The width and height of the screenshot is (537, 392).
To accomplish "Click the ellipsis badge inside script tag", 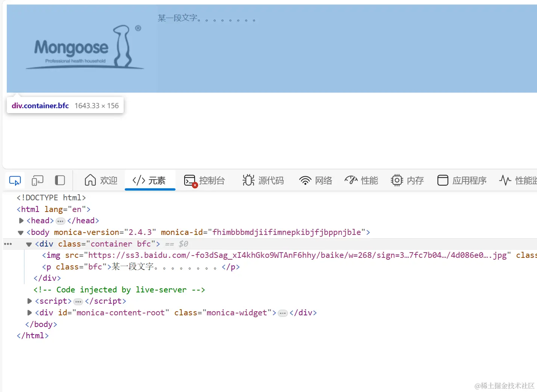I will click(78, 301).
